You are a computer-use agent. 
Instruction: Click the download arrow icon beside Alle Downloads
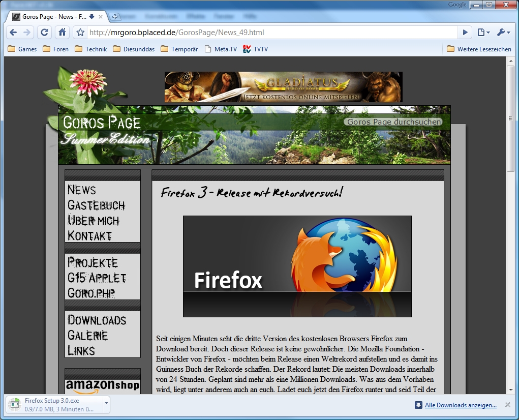point(418,405)
